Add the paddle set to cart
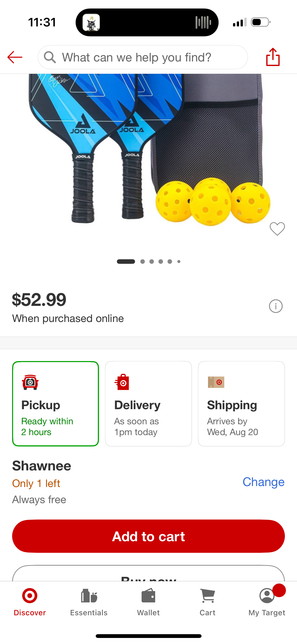 [x=148, y=536]
